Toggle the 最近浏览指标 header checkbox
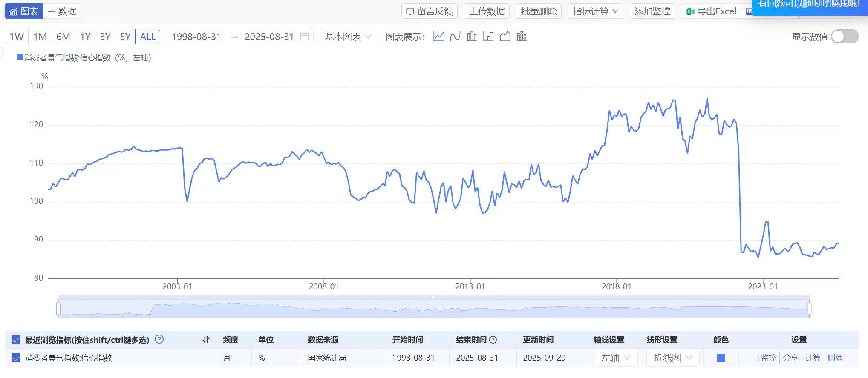This screenshot has height=378, width=868. (16, 340)
